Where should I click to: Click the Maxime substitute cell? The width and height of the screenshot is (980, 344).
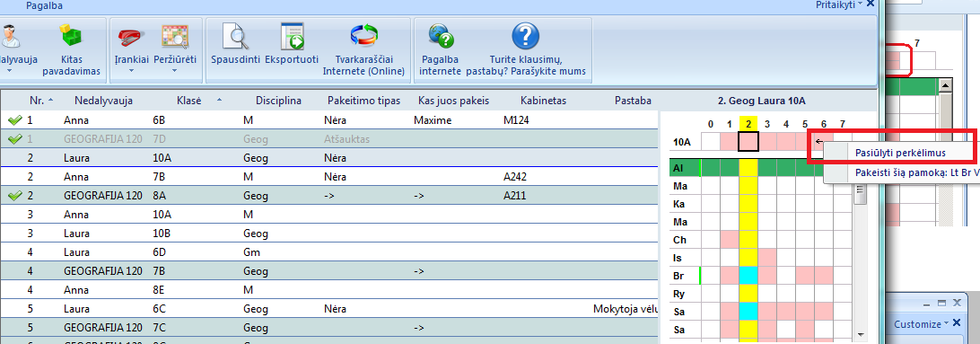432,119
